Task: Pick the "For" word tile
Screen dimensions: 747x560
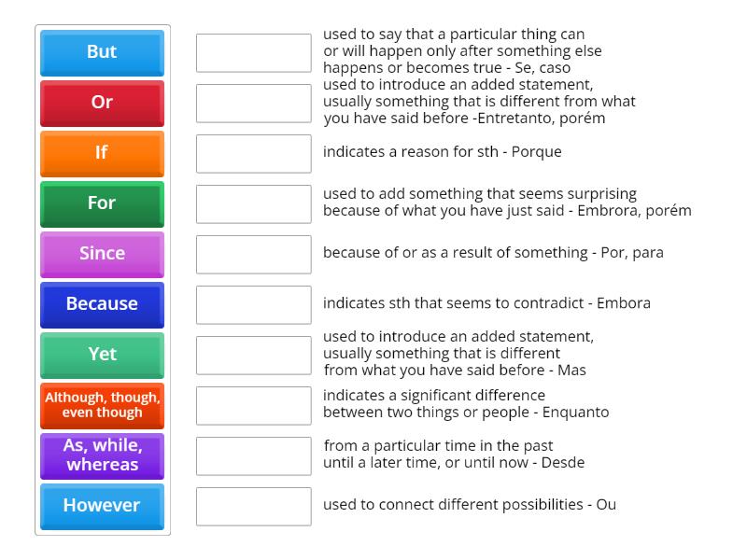Action: tap(102, 203)
